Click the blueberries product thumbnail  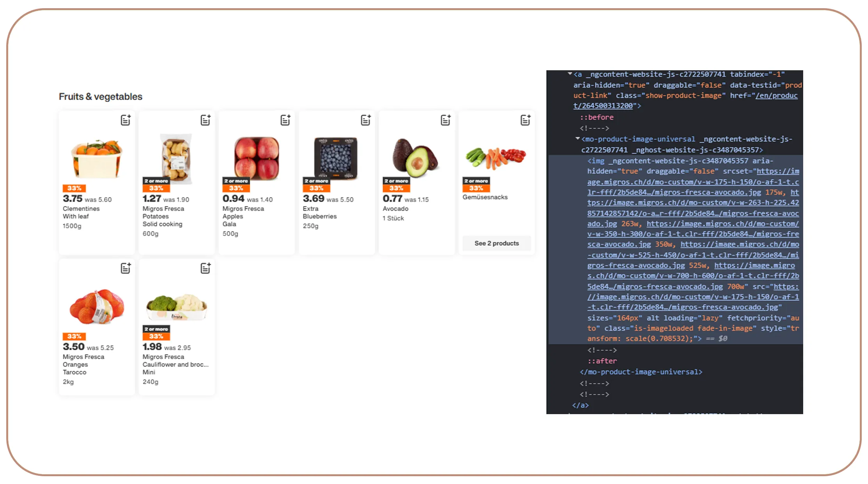[336, 158]
